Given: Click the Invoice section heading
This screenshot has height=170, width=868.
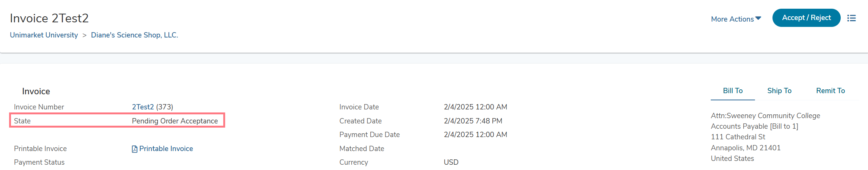Looking at the screenshot, I should (x=36, y=91).
